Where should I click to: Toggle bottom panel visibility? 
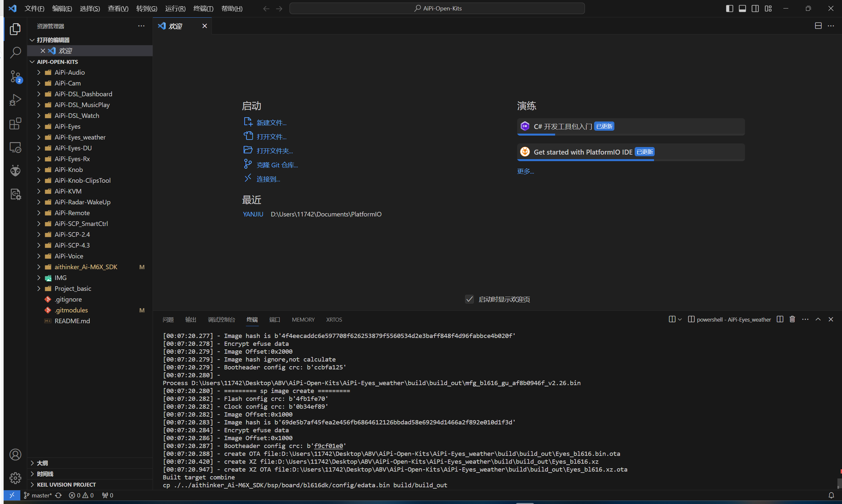tap(742, 9)
